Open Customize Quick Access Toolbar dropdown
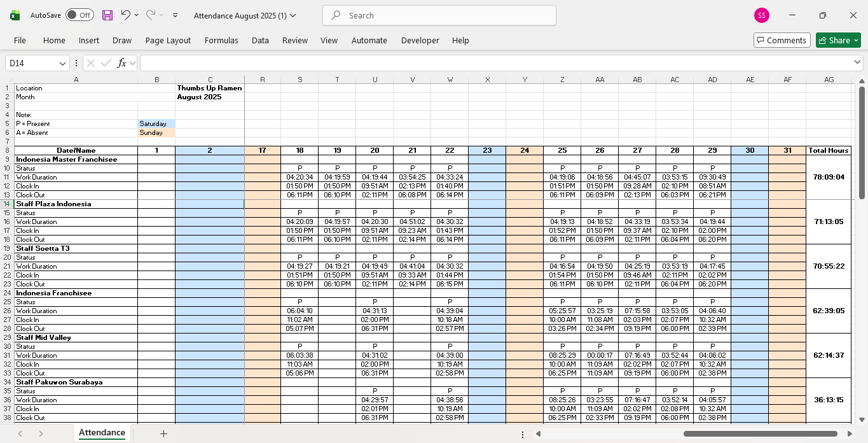This screenshot has height=443, width=868. pos(176,15)
